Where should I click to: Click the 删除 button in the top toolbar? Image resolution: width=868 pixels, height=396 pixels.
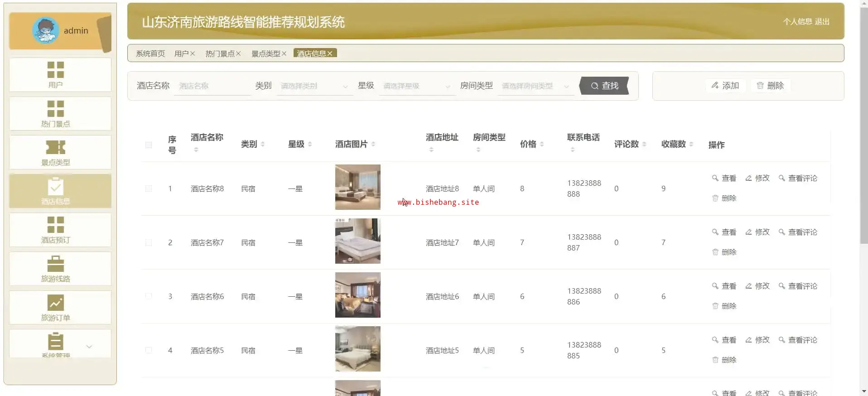[771, 86]
